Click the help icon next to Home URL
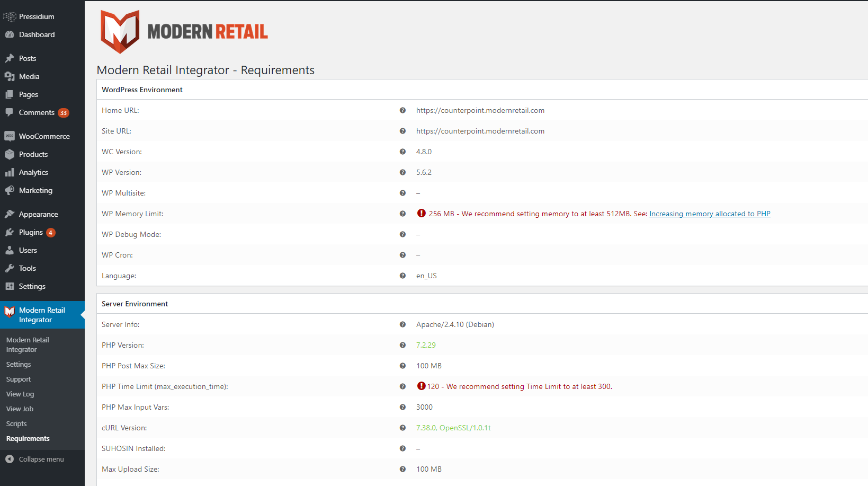Image resolution: width=868 pixels, height=486 pixels. pos(402,110)
